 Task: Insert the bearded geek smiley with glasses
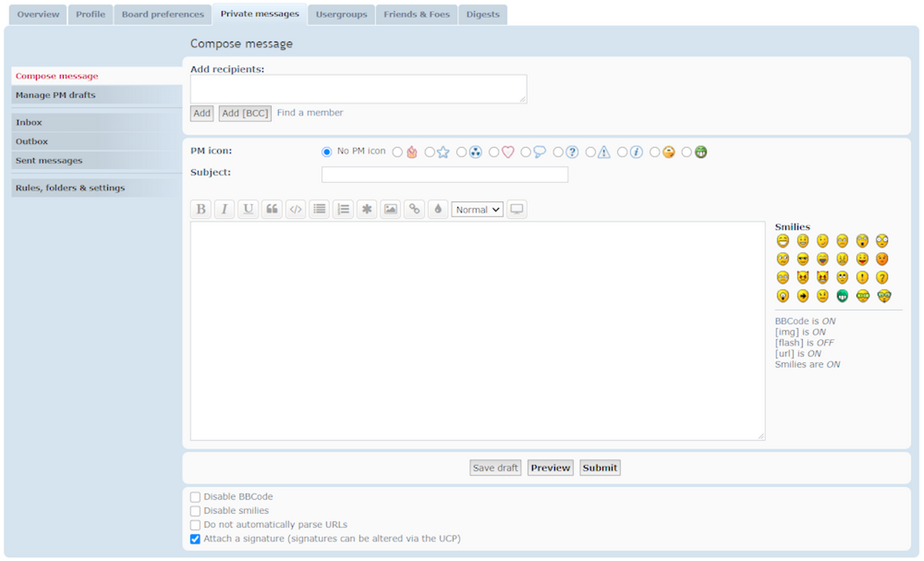coord(884,296)
